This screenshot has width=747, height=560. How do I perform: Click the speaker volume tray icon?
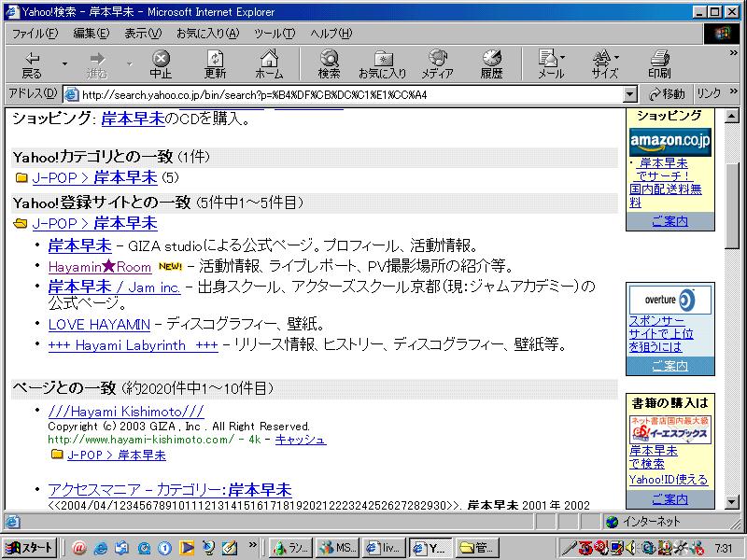point(631,548)
